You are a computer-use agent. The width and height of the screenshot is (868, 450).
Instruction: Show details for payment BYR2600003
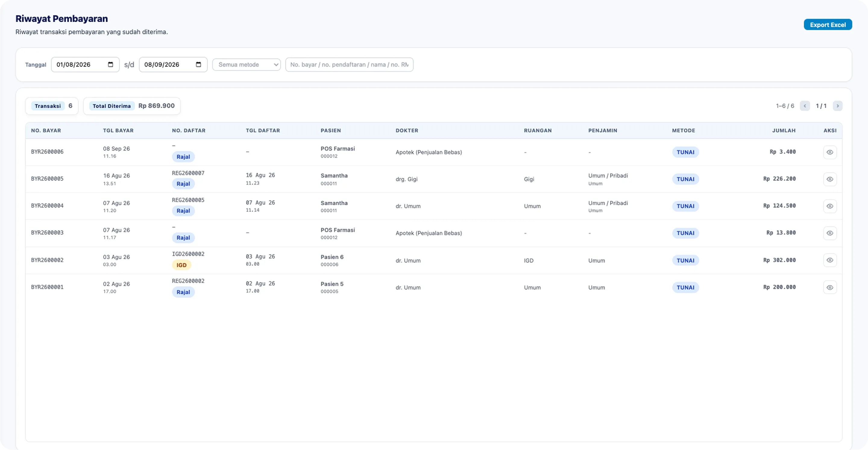point(830,233)
